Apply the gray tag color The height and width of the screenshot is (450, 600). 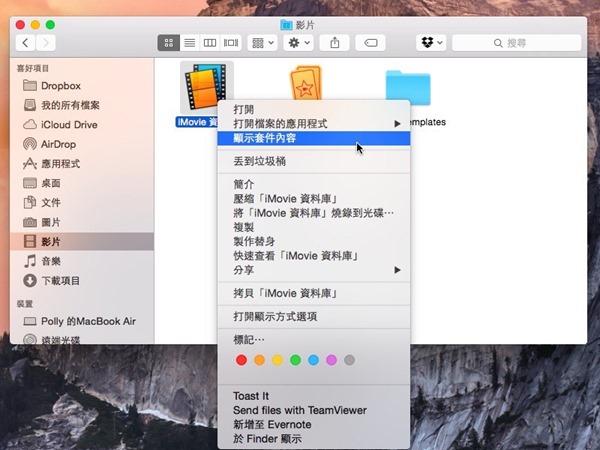tap(349, 360)
